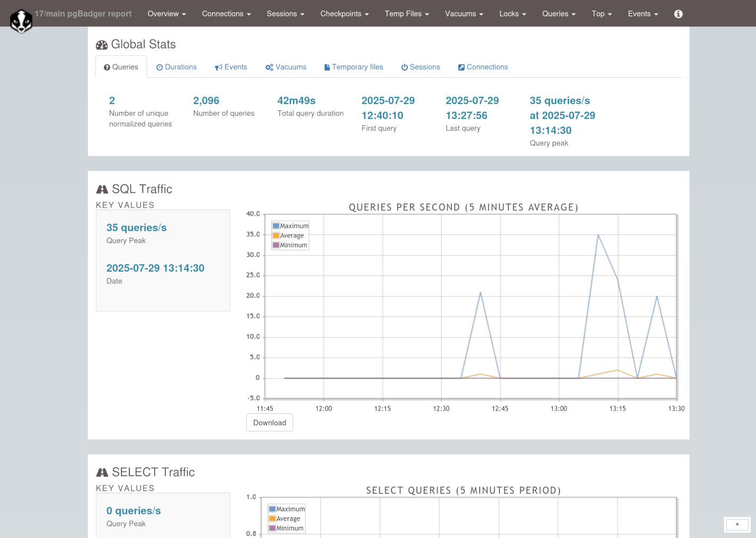The height and width of the screenshot is (538, 756).
Task: Click Maximum color swatch in SELECT queries legend
Action: [272, 509]
